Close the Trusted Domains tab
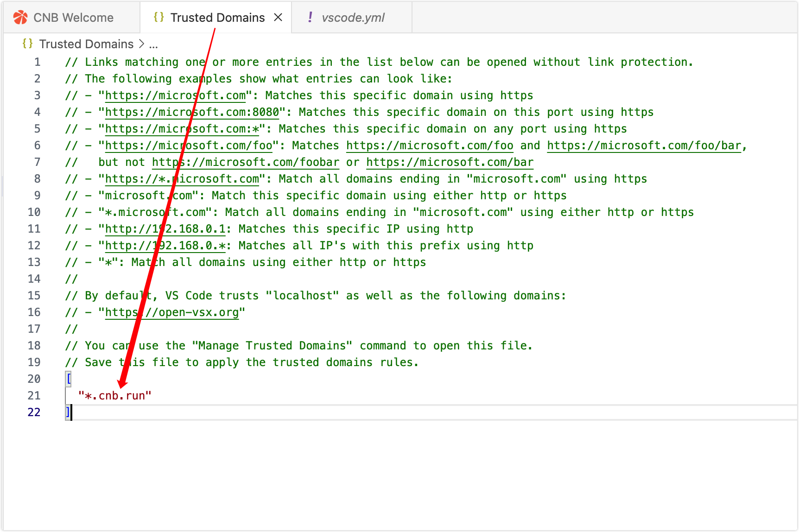799x532 pixels. pyautogui.click(x=278, y=18)
